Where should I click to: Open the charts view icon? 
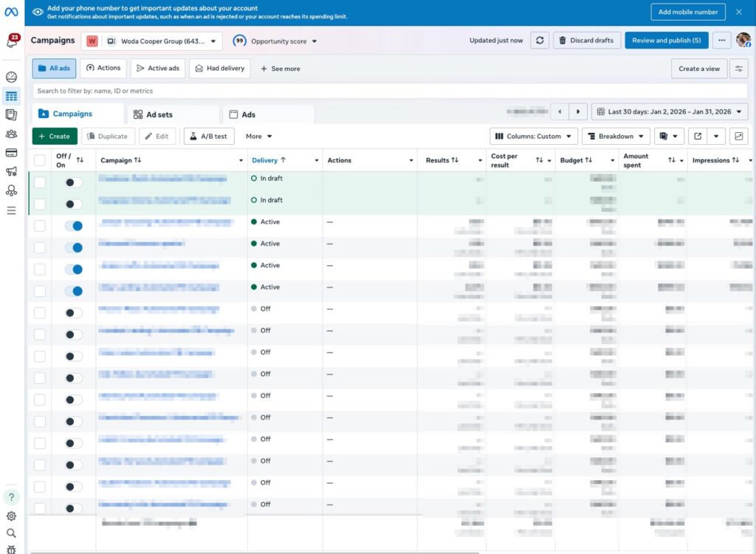[x=738, y=137]
